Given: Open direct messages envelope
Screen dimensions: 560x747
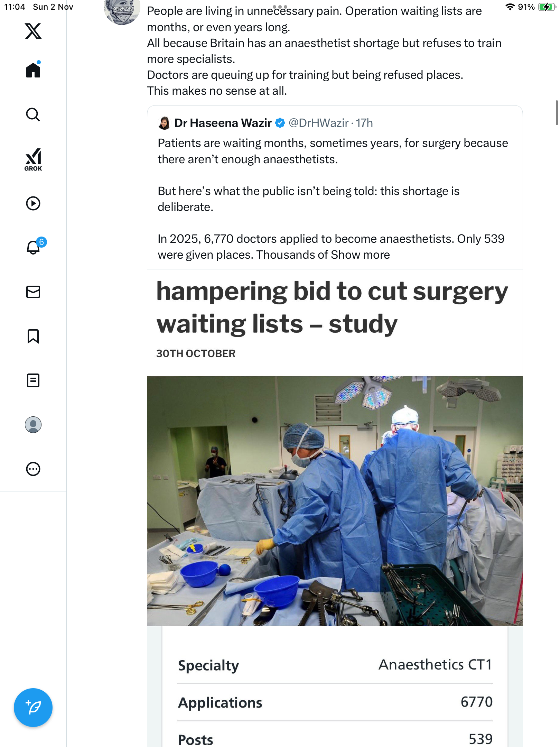Looking at the screenshot, I should coord(33,292).
